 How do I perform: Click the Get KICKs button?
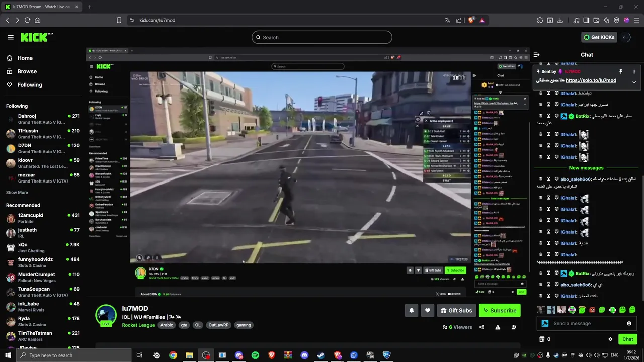(x=599, y=37)
